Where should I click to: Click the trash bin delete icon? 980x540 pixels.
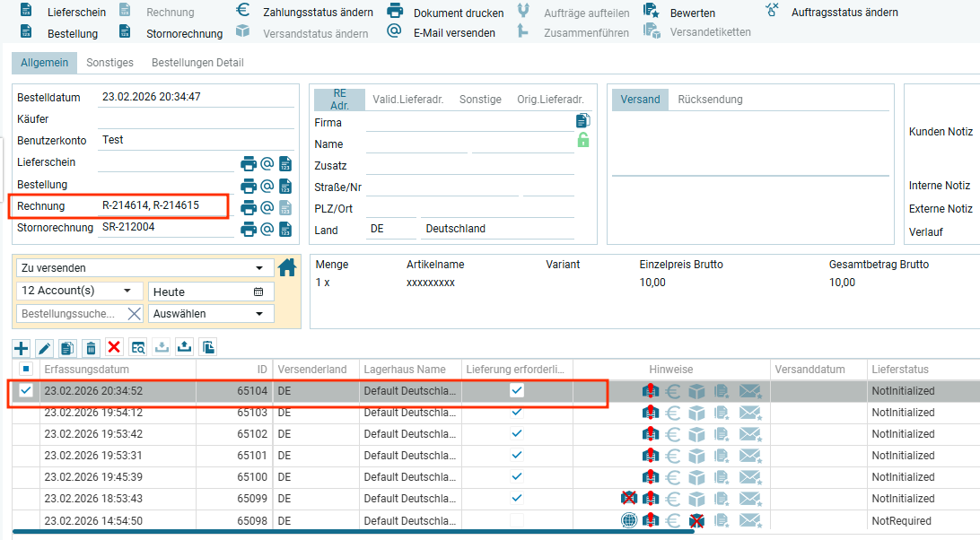pyautogui.click(x=91, y=348)
